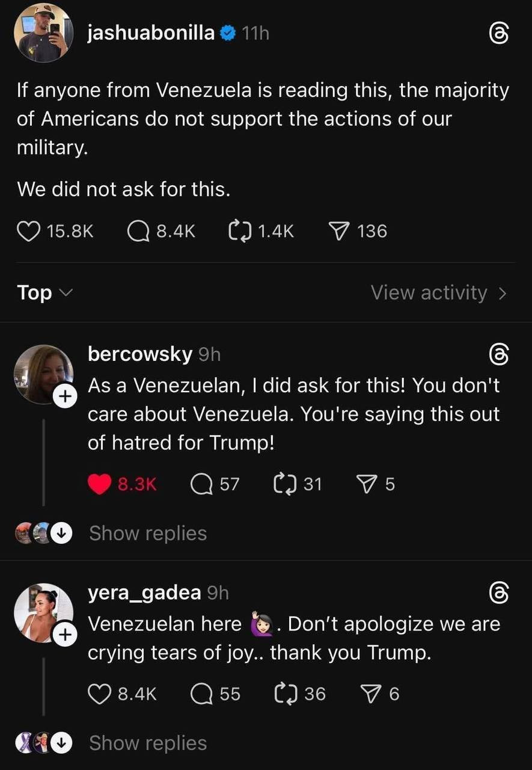Open the jashuabonilla username link

[151, 34]
